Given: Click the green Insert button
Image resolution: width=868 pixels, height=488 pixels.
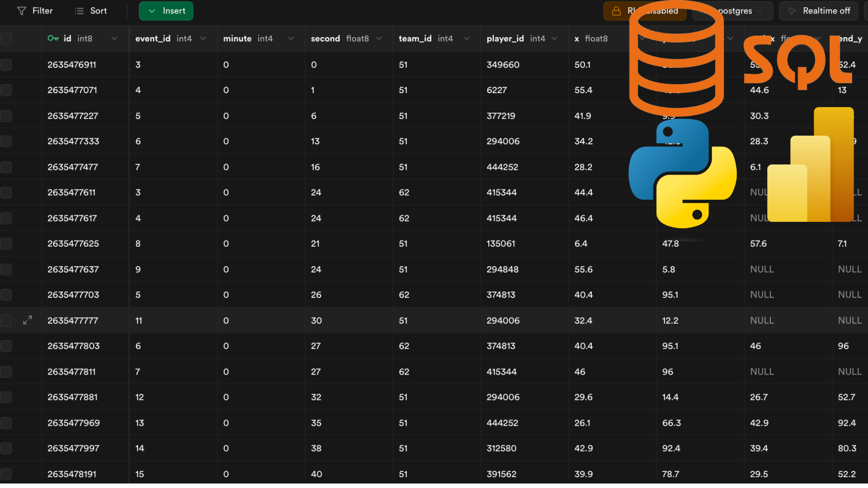Looking at the screenshot, I should (x=166, y=11).
